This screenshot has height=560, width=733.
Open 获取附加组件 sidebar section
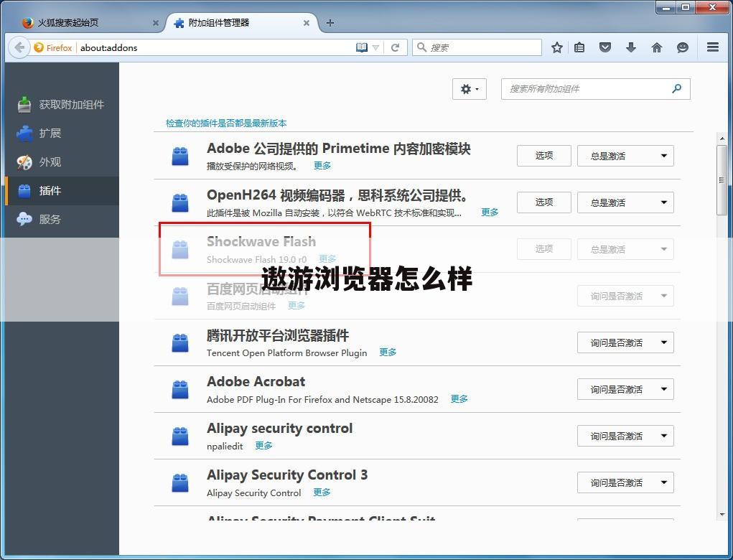coord(62,105)
